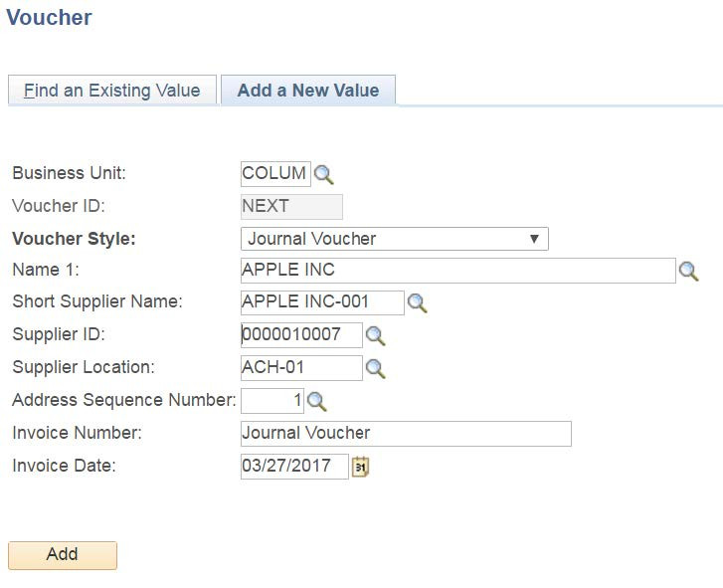Screen dimensions: 723x588
Task: Click the greyed-out Voucher ID field
Action: [x=291, y=206]
